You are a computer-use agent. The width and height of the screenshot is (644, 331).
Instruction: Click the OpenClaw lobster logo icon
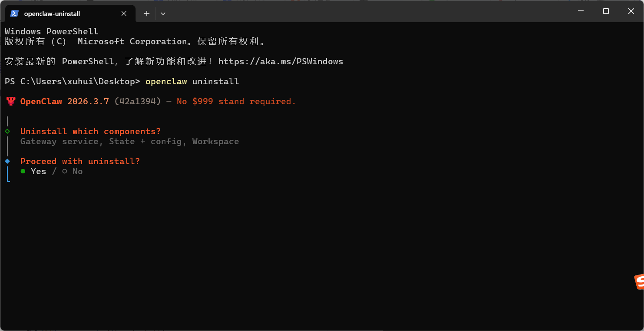pyautogui.click(x=11, y=102)
